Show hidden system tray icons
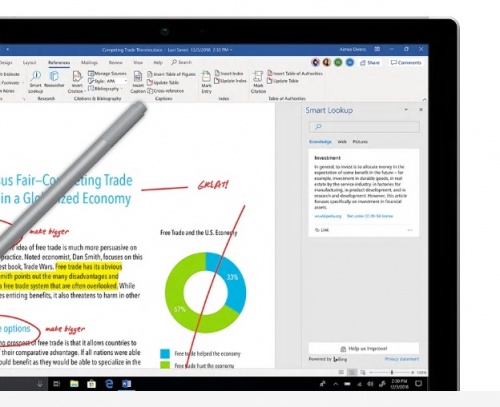500x407 pixels. pyautogui.click(x=335, y=384)
